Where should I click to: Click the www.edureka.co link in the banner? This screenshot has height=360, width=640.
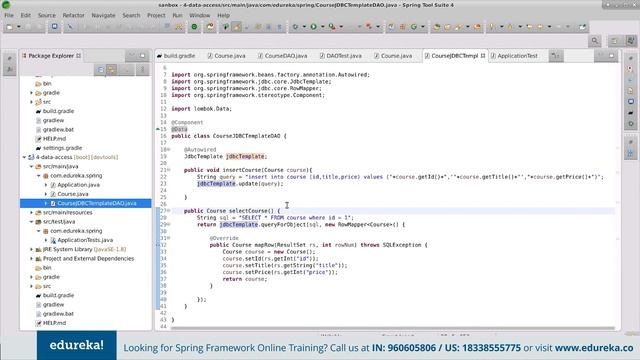pyautogui.click(x=594, y=348)
